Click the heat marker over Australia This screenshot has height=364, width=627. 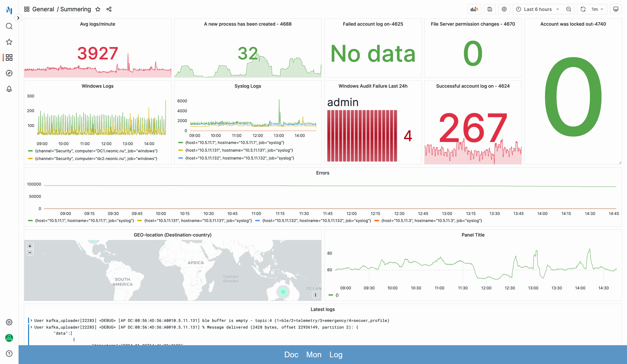283,292
